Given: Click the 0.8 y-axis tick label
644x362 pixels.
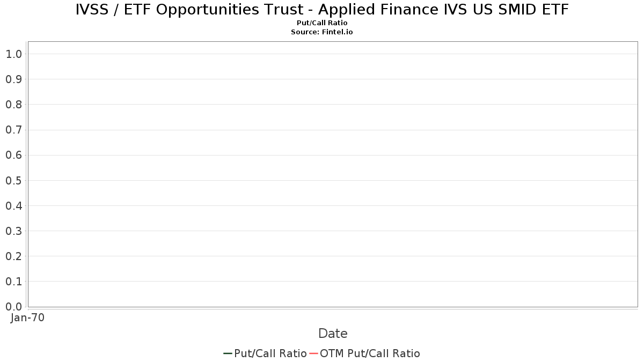Looking at the screenshot, I should 13,105.
